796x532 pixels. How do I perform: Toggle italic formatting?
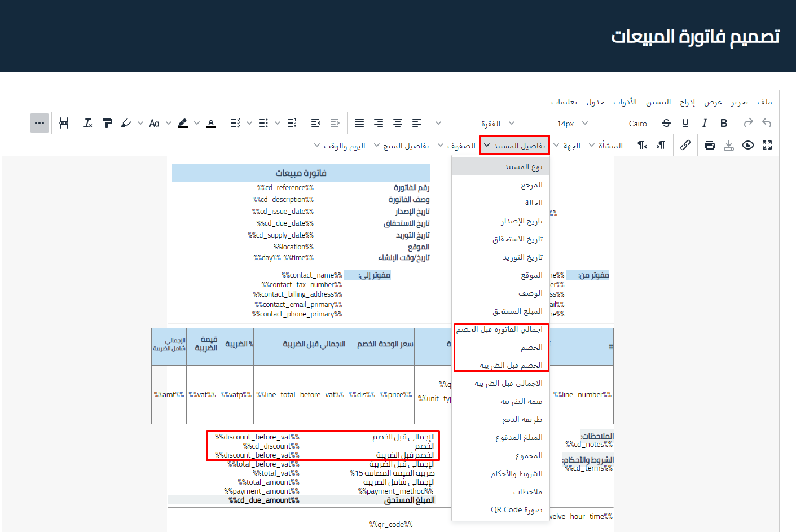705,123
